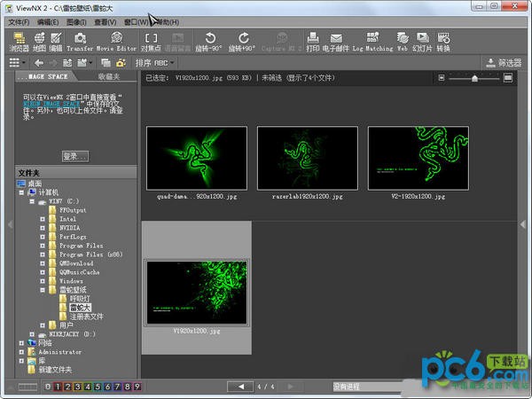Image resolution: width=532 pixels, height=399 pixels.
Task: Open the Edit (编辑) menu
Action: [48, 22]
